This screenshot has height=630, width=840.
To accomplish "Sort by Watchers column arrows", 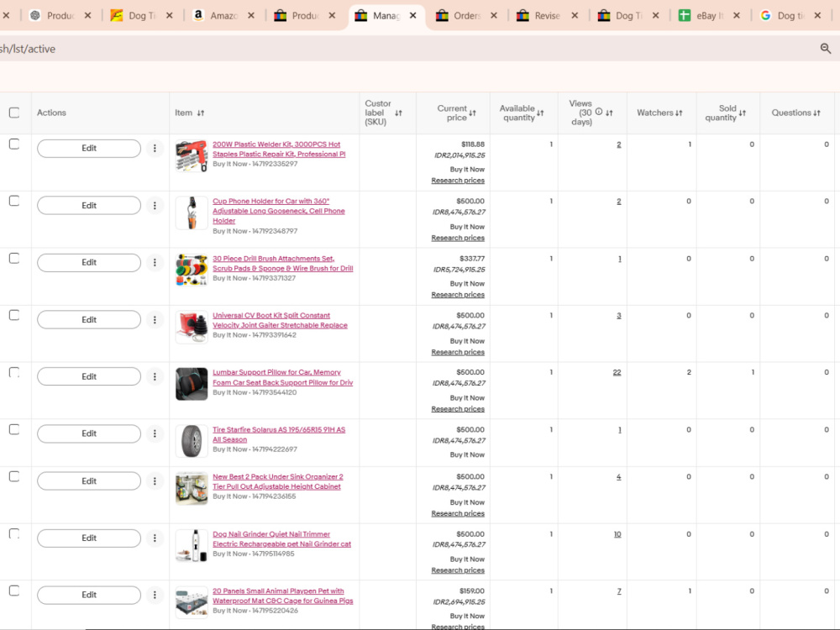I will (x=679, y=113).
